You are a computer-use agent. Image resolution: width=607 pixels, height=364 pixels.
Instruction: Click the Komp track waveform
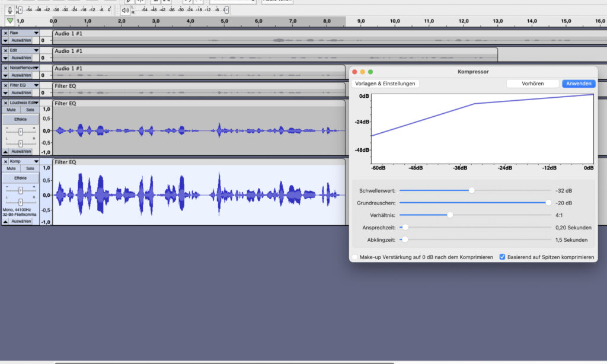(x=199, y=195)
